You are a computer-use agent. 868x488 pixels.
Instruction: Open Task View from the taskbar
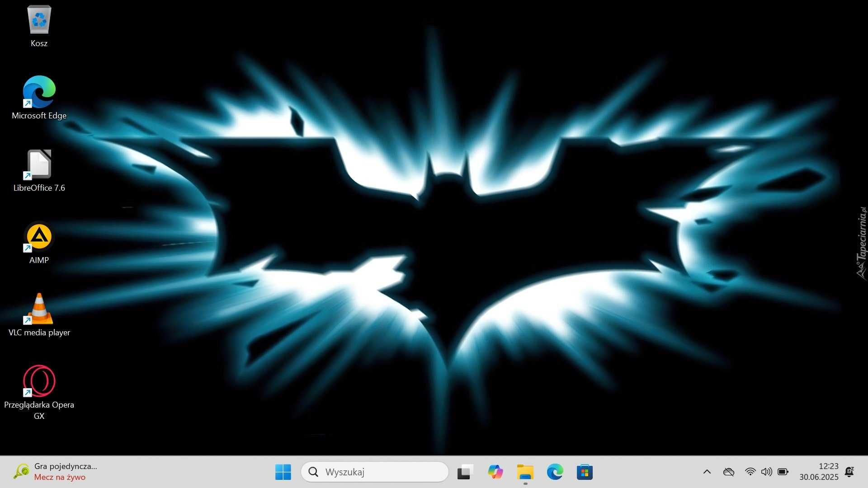pyautogui.click(x=465, y=472)
